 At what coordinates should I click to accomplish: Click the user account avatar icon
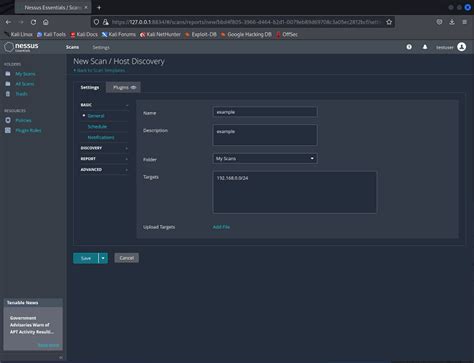[x=462, y=47]
